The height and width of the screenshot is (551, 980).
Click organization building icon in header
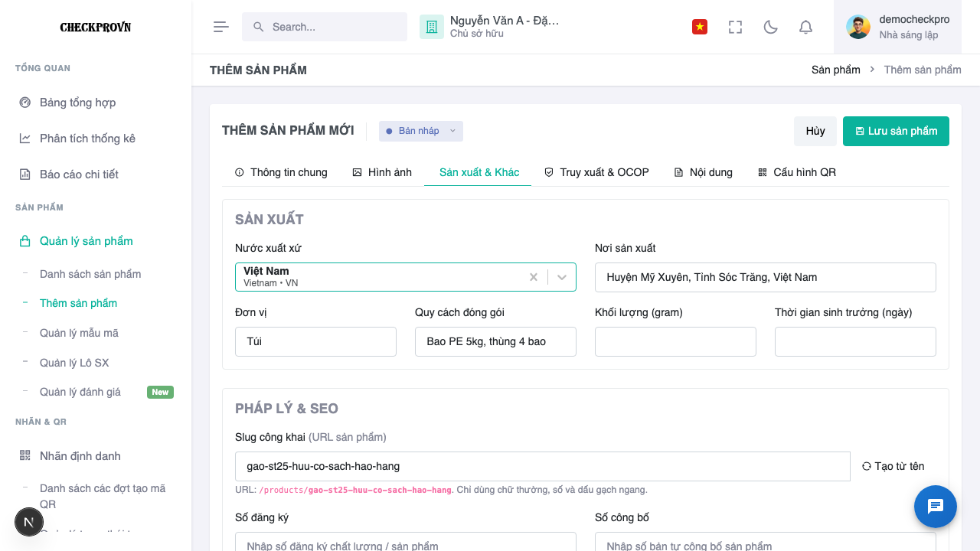(x=432, y=27)
